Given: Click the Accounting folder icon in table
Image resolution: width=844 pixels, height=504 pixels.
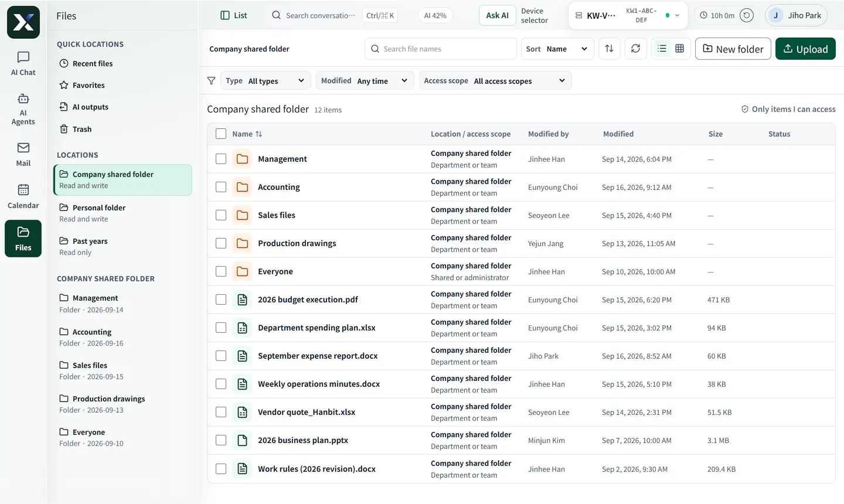Looking at the screenshot, I should click(242, 187).
